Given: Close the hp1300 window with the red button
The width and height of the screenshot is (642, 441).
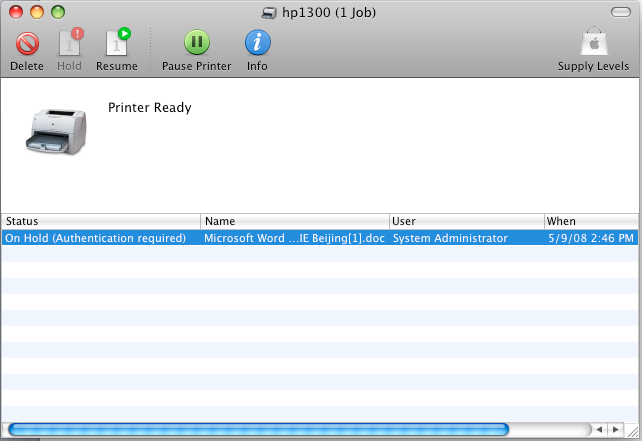Looking at the screenshot, I should pos(16,12).
